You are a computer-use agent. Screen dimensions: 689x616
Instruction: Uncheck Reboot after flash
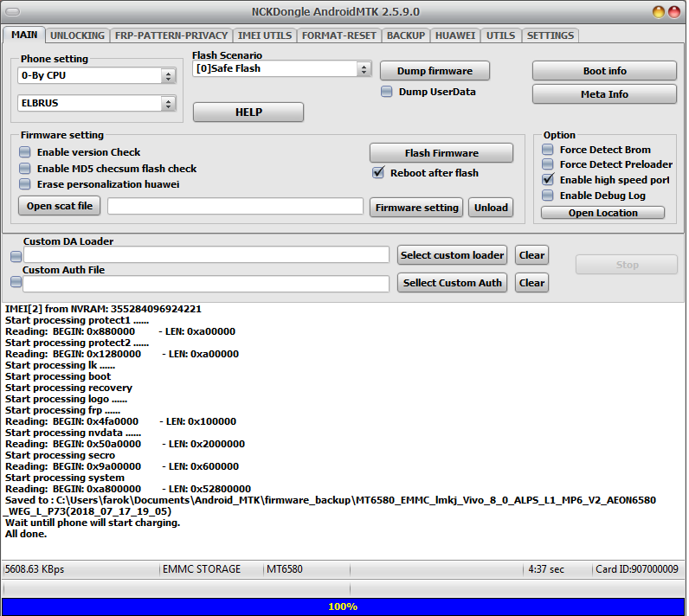click(x=378, y=172)
